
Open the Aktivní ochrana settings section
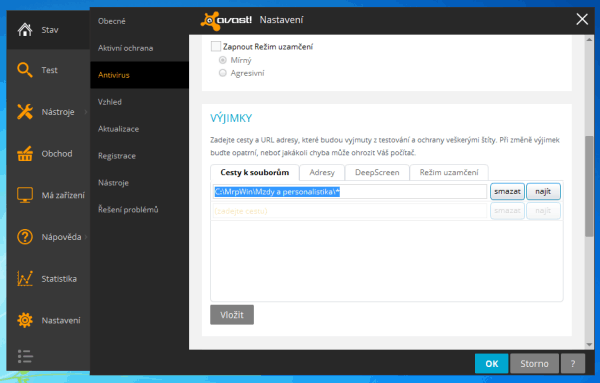click(x=126, y=48)
